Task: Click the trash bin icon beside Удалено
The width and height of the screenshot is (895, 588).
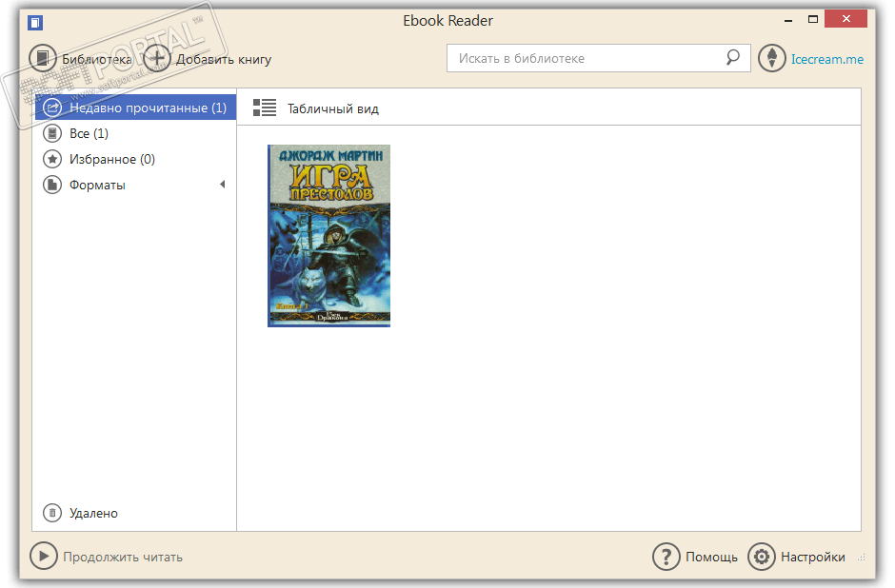Action: pos(52,513)
